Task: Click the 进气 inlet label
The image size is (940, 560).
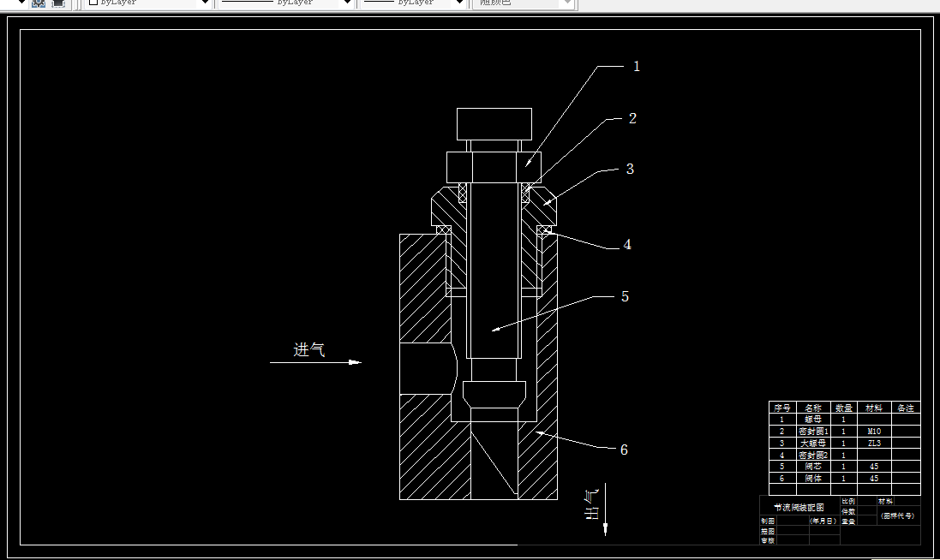Action: tap(309, 349)
